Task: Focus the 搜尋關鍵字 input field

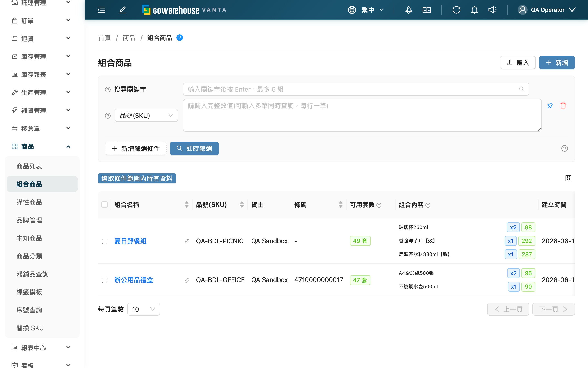Action: point(356,89)
